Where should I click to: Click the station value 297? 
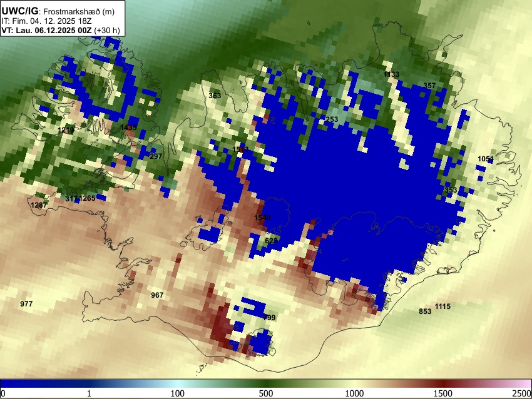(156, 156)
